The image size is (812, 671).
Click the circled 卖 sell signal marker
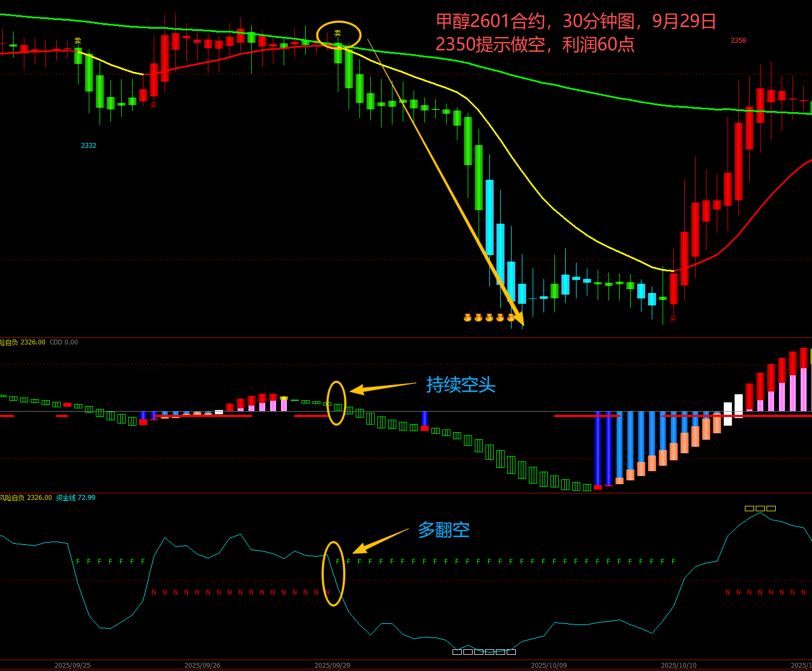338,34
